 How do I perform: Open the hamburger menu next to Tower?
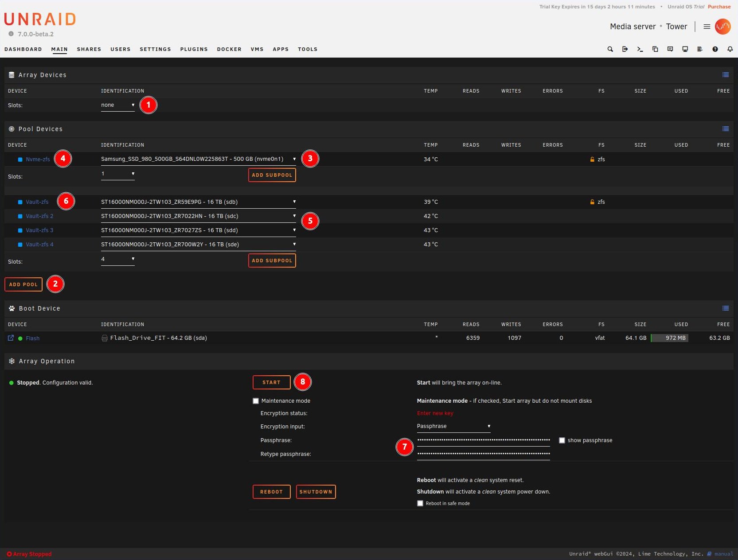click(707, 27)
